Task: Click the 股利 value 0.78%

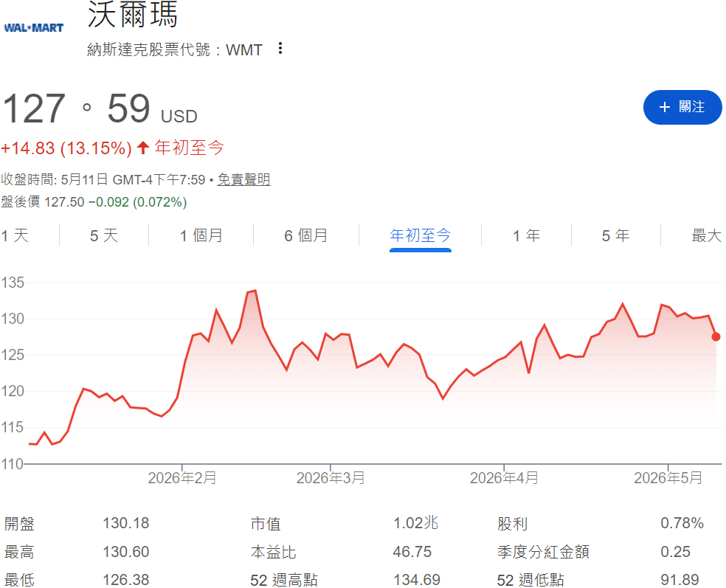Action: (682, 524)
